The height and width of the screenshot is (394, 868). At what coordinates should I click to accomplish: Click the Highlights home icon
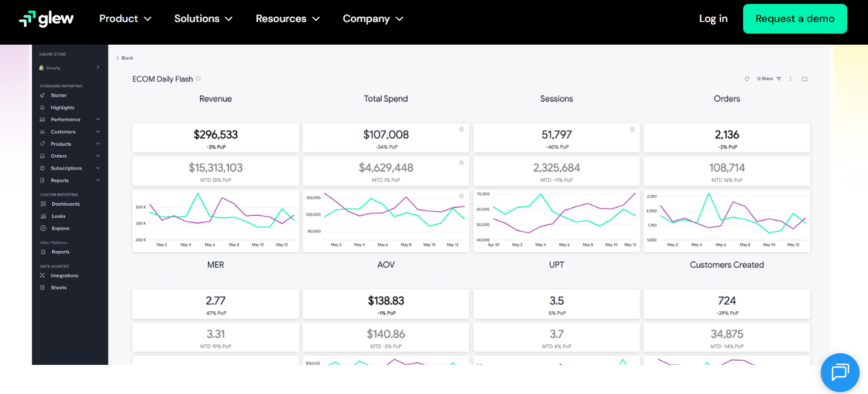43,107
